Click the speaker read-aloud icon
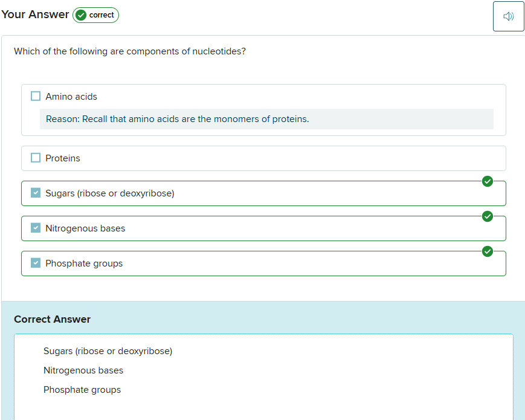 click(508, 16)
